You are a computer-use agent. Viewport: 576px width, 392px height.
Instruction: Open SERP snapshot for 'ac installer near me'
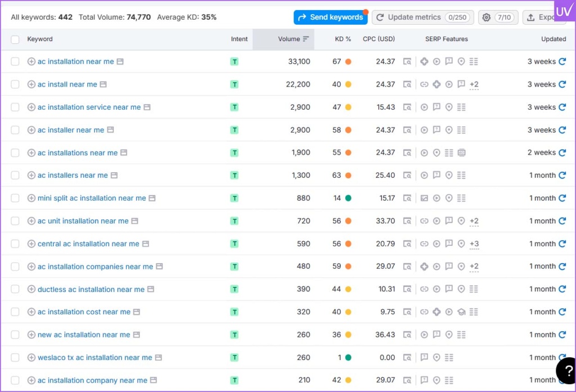[407, 130]
